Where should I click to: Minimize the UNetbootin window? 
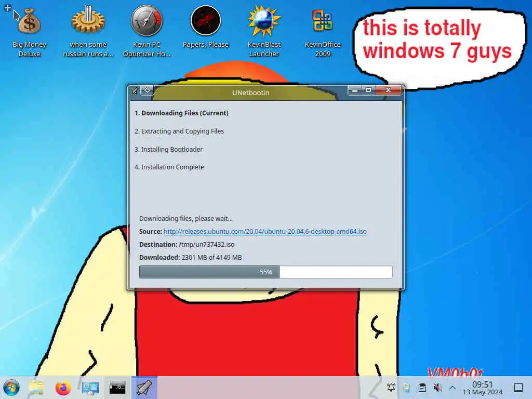[354, 90]
